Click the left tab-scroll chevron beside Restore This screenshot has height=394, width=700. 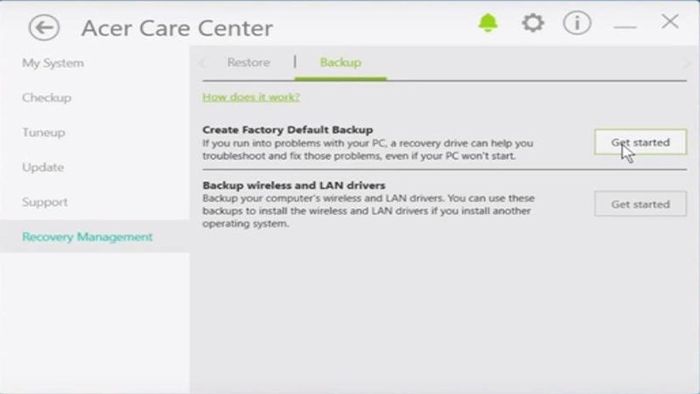click(203, 62)
